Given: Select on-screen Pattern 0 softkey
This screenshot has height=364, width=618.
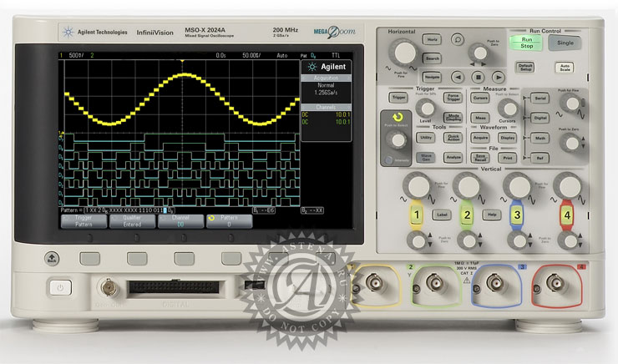Looking at the screenshot, I should pos(229,221).
